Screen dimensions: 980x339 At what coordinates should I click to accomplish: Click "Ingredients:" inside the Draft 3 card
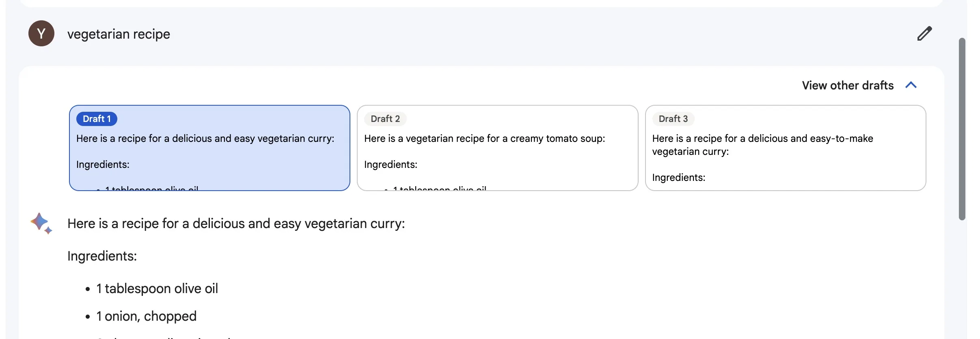[678, 178]
